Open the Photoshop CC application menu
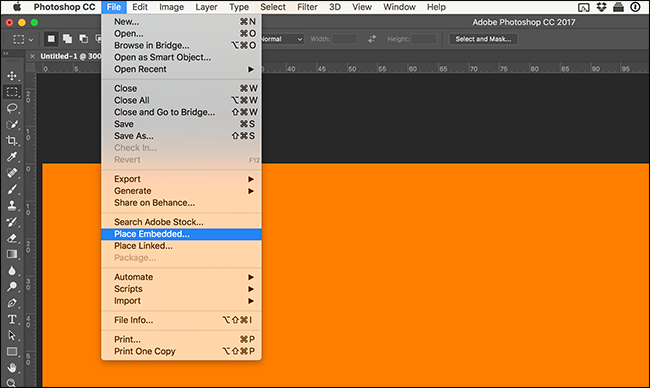 point(64,7)
